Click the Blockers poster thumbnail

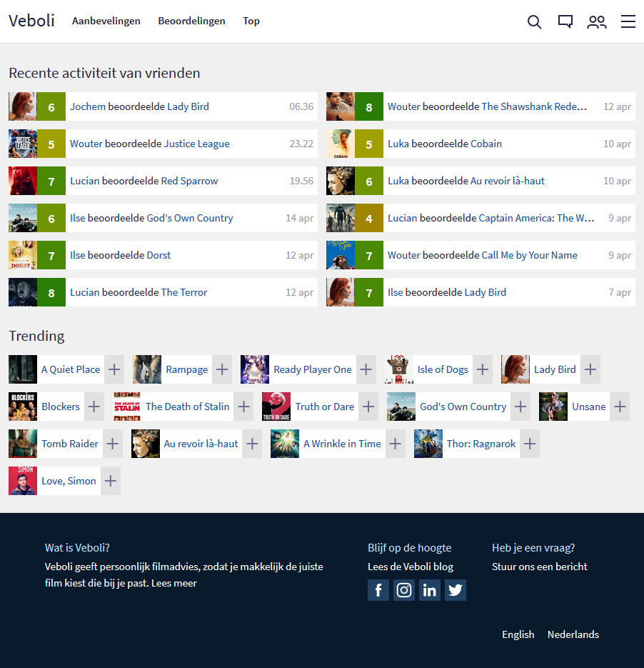[23, 407]
